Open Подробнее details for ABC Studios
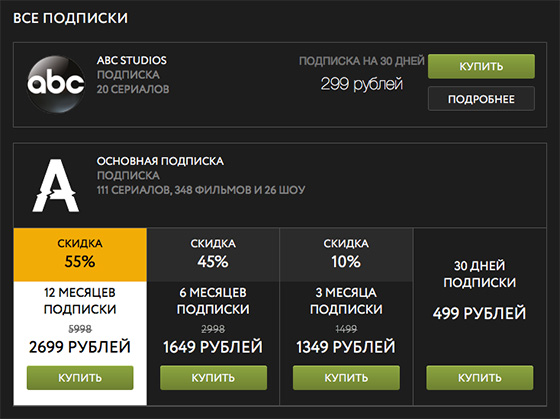560x419 pixels. (481, 99)
